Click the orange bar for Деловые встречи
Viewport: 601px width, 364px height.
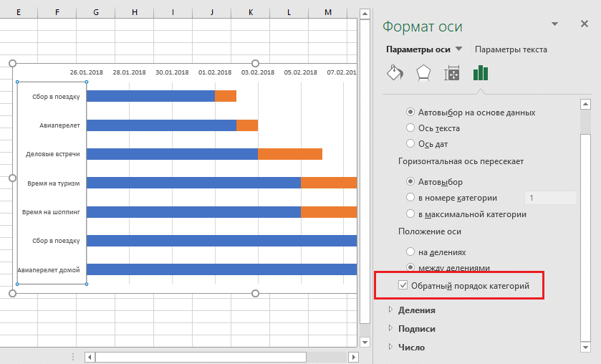289,154
